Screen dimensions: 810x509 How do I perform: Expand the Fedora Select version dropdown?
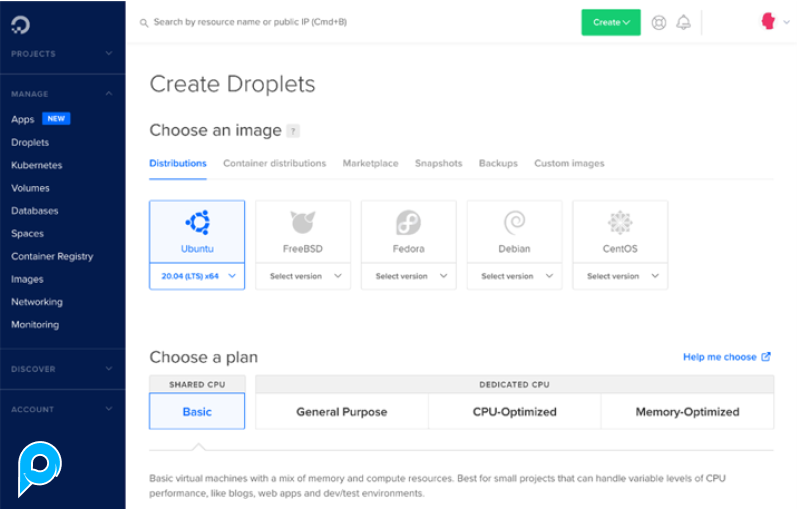coord(408,276)
